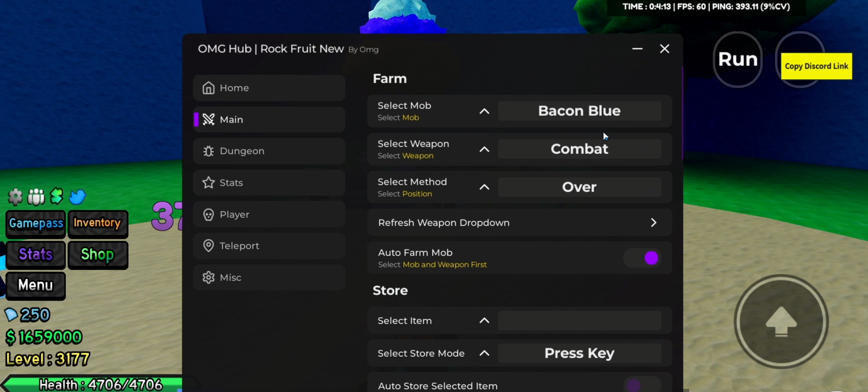Click the settings gear icon in game HUD
Viewport: 868px width, 392px height.
click(x=15, y=197)
